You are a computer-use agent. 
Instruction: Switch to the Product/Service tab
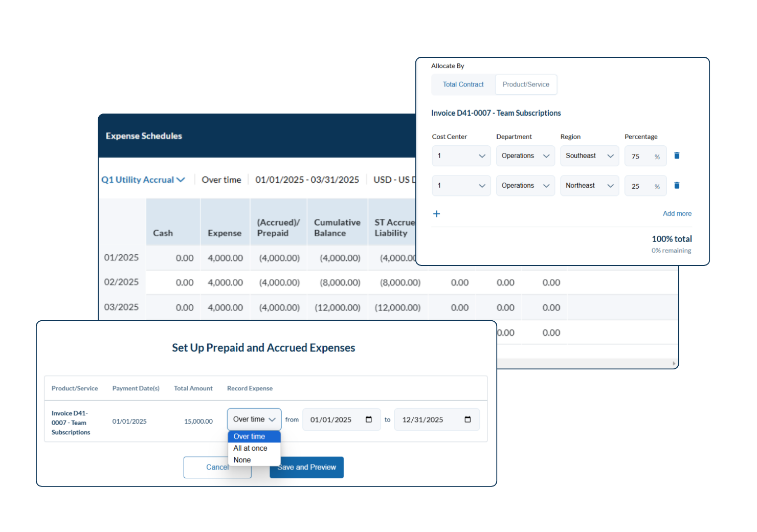pyautogui.click(x=526, y=84)
